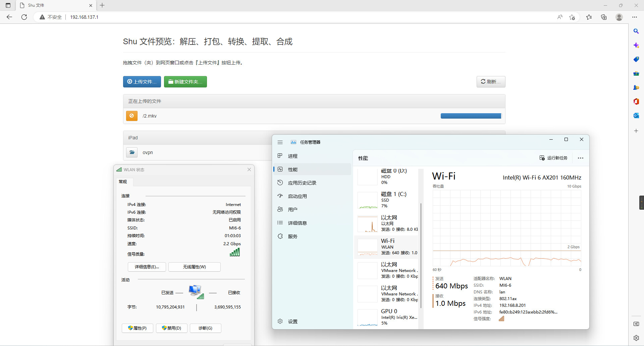Toggle Read Aloud icon in address bar
The width and height of the screenshot is (644, 346).
[560, 17]
